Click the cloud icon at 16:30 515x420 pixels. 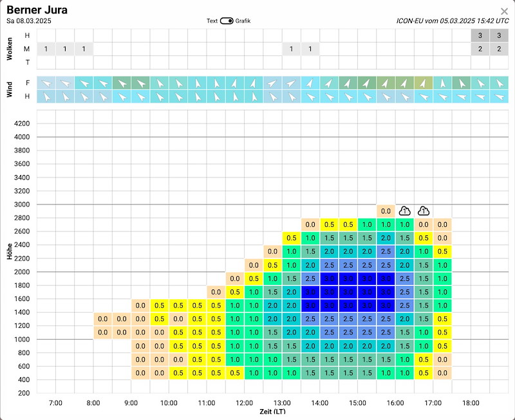point(424,211)
